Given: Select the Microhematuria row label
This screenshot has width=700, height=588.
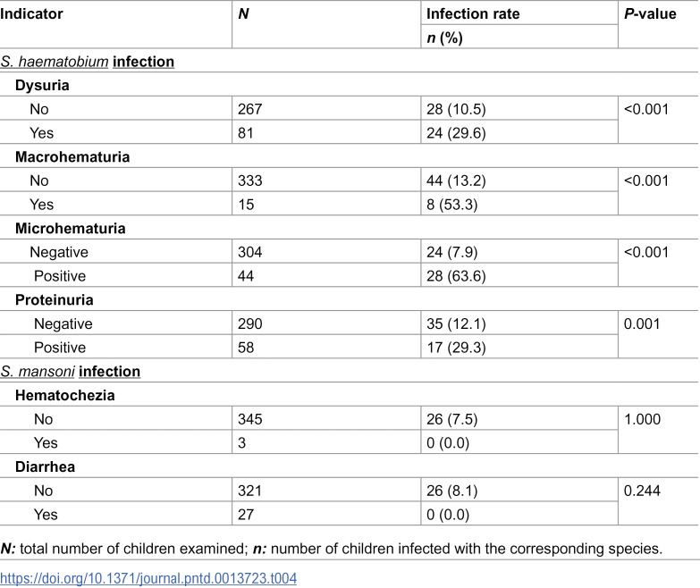Looking at the screenshot, I should pos(70,229).
